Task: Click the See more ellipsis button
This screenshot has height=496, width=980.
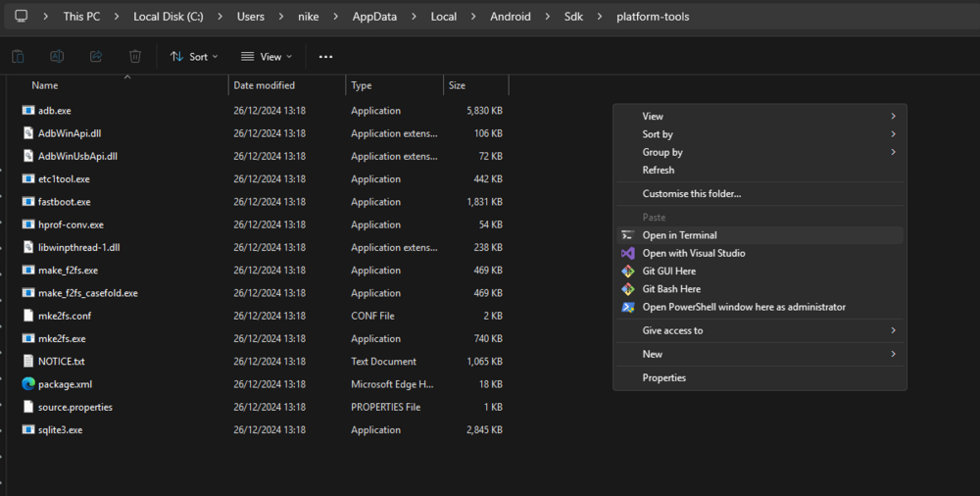Action: point(325,57)
